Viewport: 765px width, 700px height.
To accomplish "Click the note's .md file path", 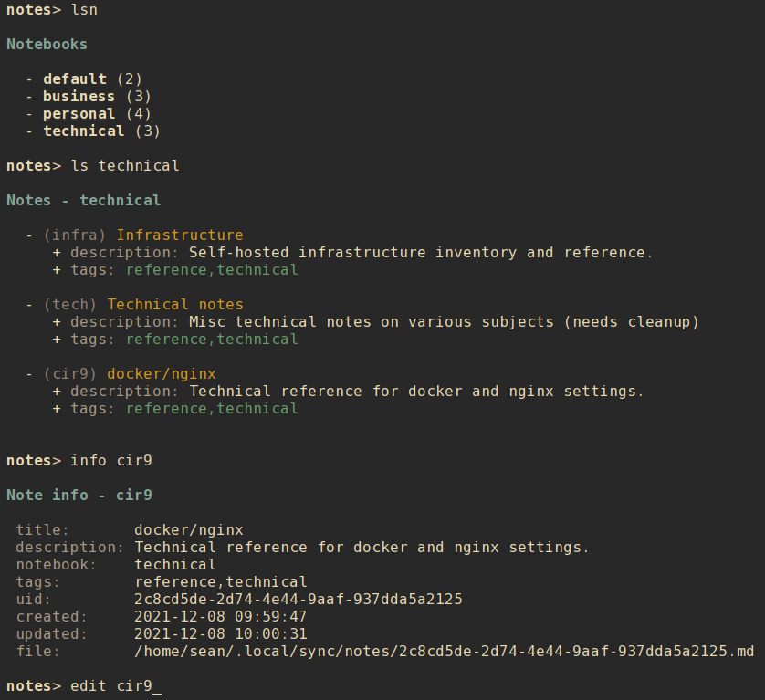I will [x=444, y=652].
